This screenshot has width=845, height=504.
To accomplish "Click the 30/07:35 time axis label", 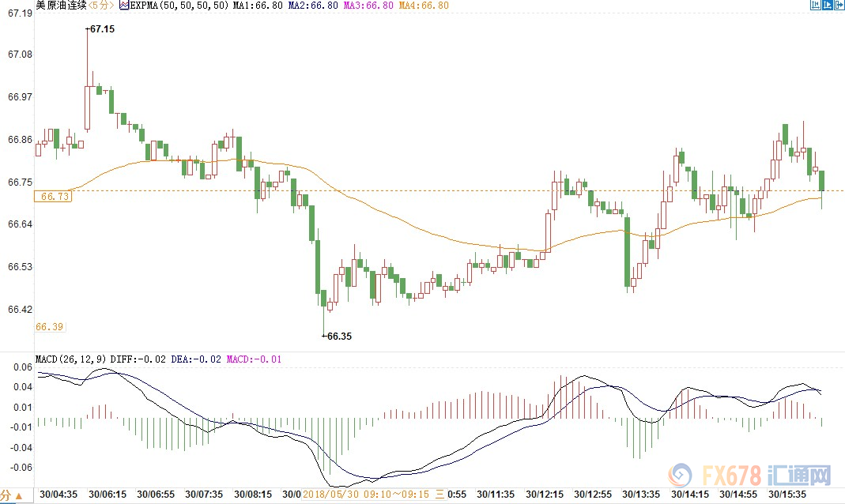I will [x=204, y=495].
